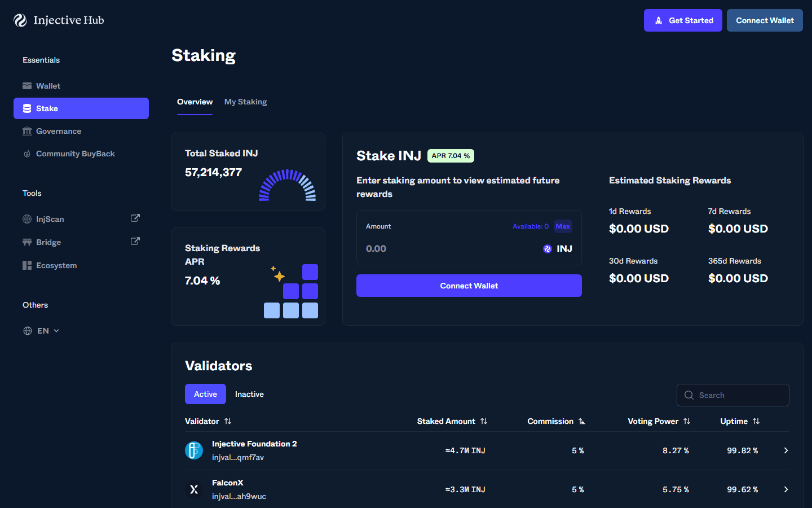Select the Stake sidebar item
The height and width of the screenshot is (508, 812).
pos(81,108)
